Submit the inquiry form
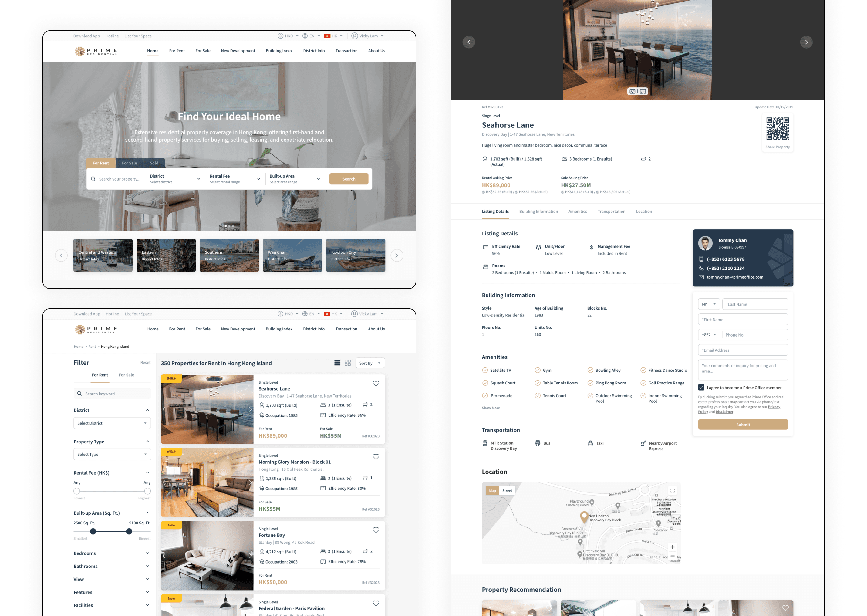Screen dimensions: 867x616 (x=743, y=425)
